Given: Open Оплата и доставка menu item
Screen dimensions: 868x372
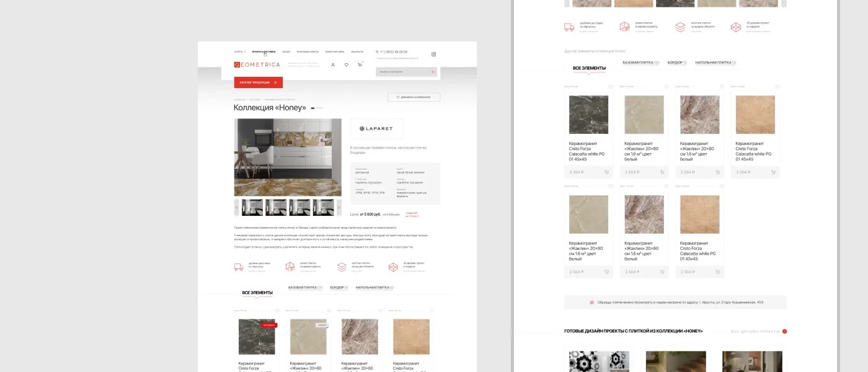Looking at the screenshot, I should click(x=263, y=52).
